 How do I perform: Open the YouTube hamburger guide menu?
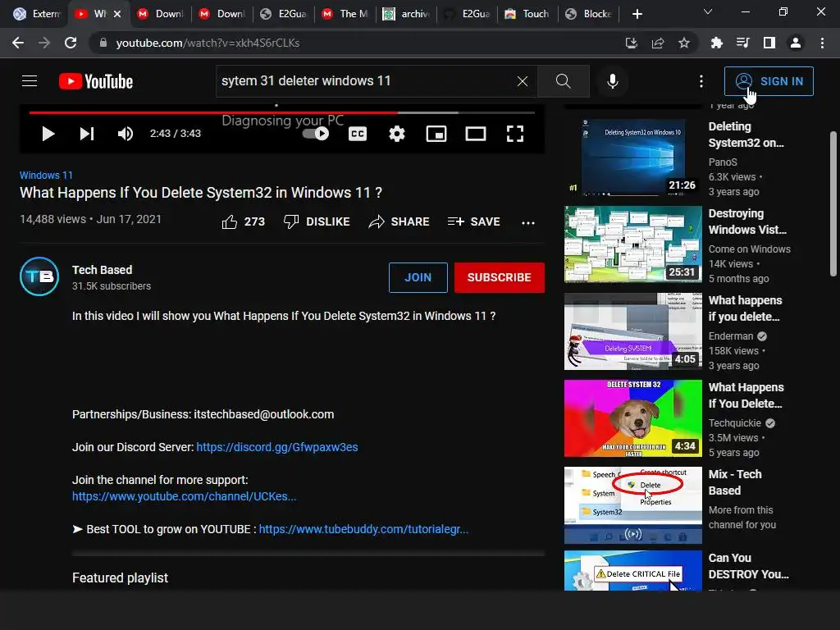30,81
